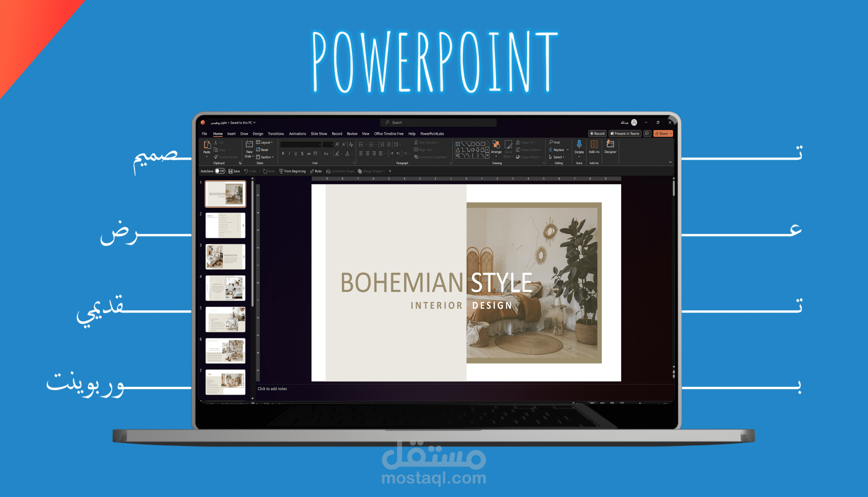This screenshot has height=497, width=868.
Task: Click the Arrange icon
Action: (496, 144)
